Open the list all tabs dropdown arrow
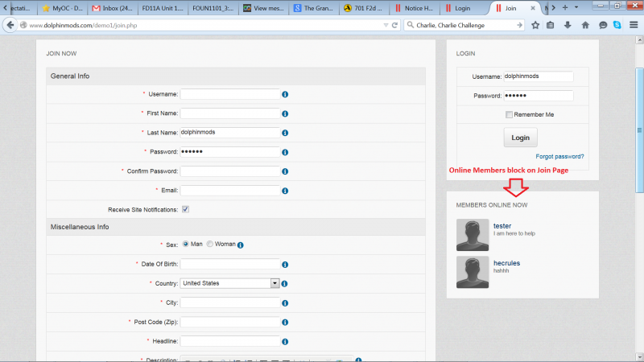Viewport: 644px width, 362px height. 576,7
